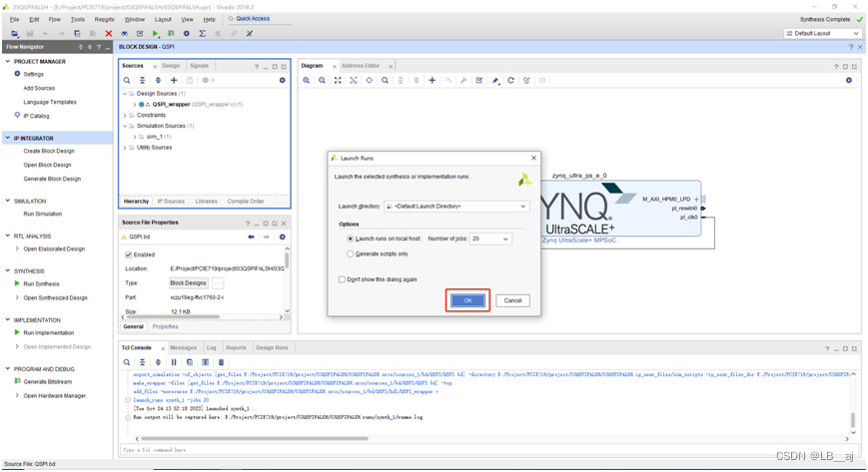Switch to Address Editor tab

tap(361, 66)
